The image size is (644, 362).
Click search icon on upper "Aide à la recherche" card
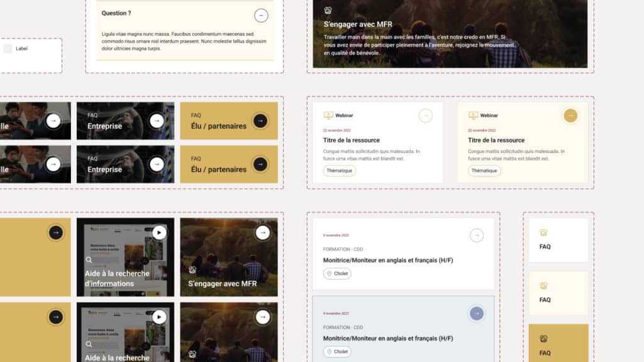tap(89, 260)
